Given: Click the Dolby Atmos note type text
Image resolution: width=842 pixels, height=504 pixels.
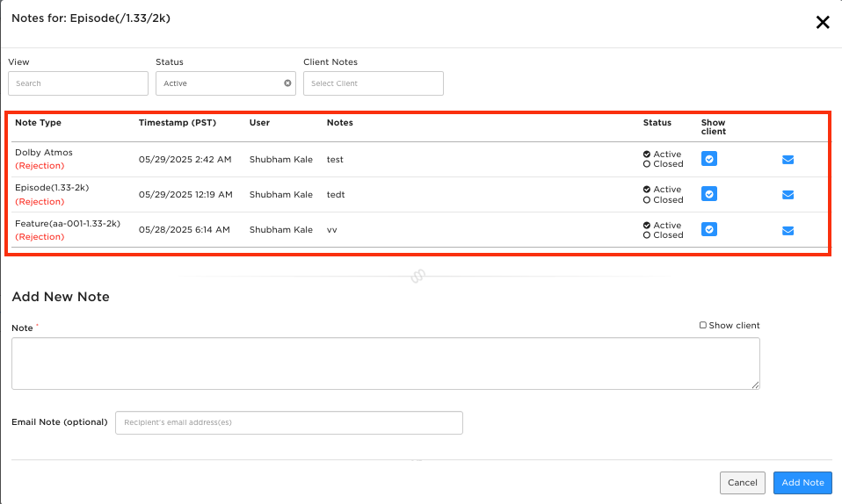Looking at the screenshot, I should click(x=43, y=153).
